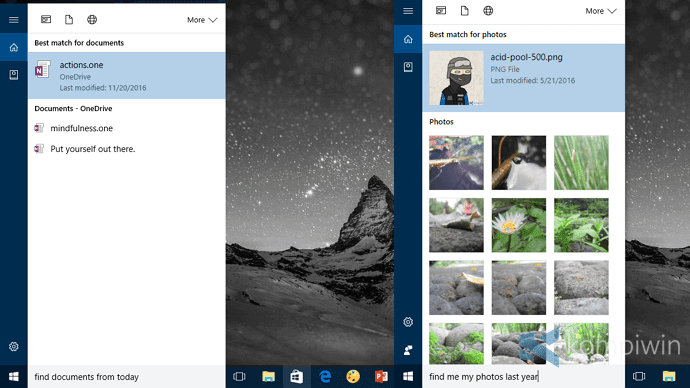Open photo of dry leaf on pavement
The width and height of the screenshot is (690, 388).
point(456,225)
